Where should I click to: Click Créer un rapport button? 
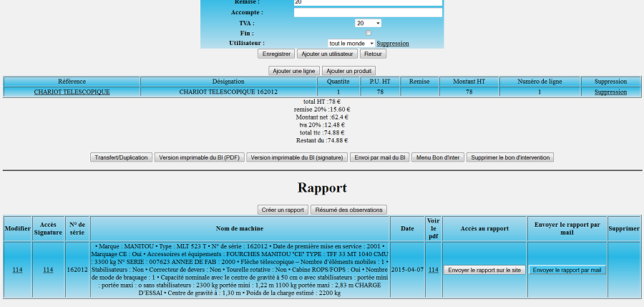283,210
